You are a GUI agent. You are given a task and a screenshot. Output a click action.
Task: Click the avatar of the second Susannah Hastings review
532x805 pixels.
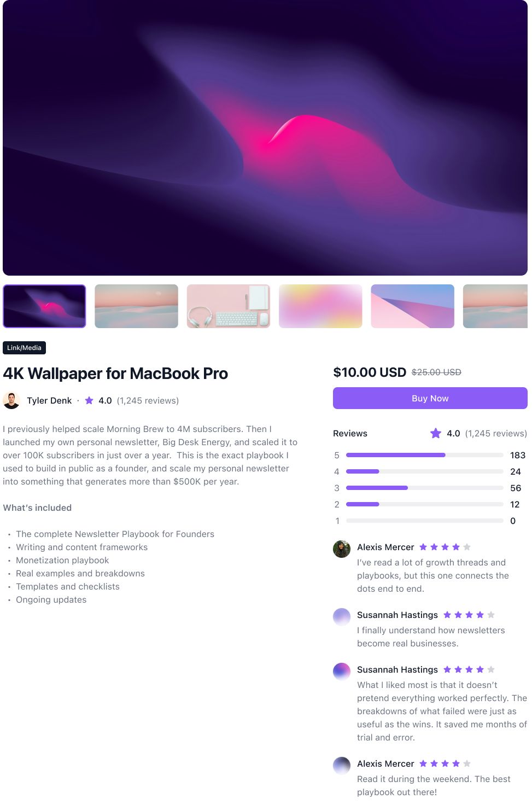coord(342,672)
